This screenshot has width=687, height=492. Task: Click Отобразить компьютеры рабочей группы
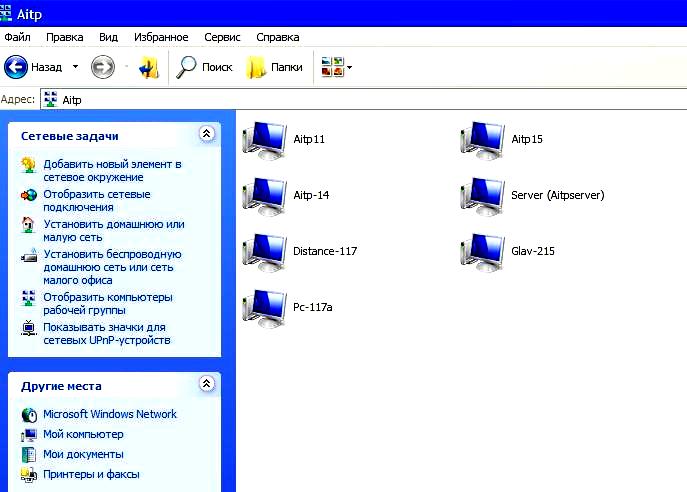[108, 304]
